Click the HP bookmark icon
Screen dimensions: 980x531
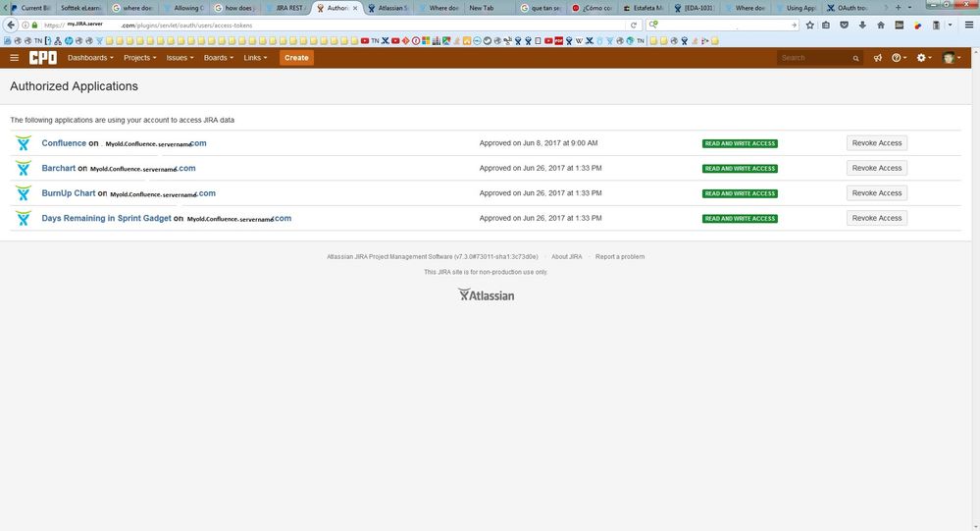[68, 40]
